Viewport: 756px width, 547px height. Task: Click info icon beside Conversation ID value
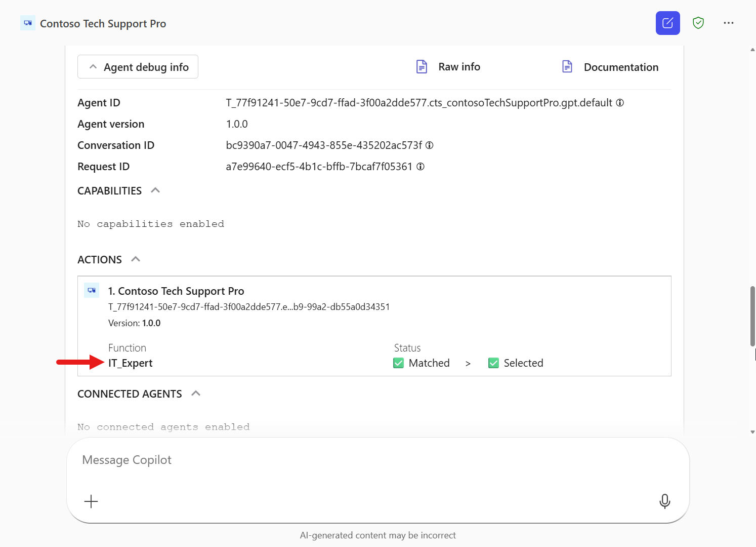pos(430,145)
